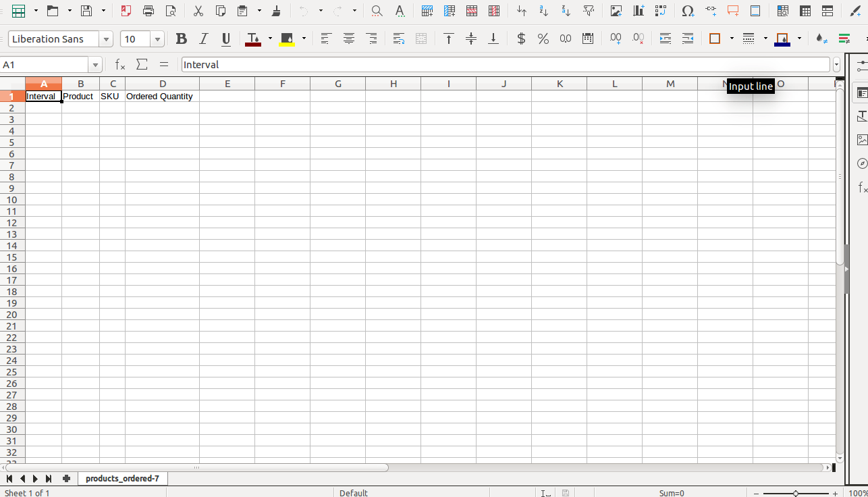The height and width of the screenshot is (497, 868).
Task: Expand the Save options dropdown arrow
Action: pyautogui.click(x=103, y=11)
